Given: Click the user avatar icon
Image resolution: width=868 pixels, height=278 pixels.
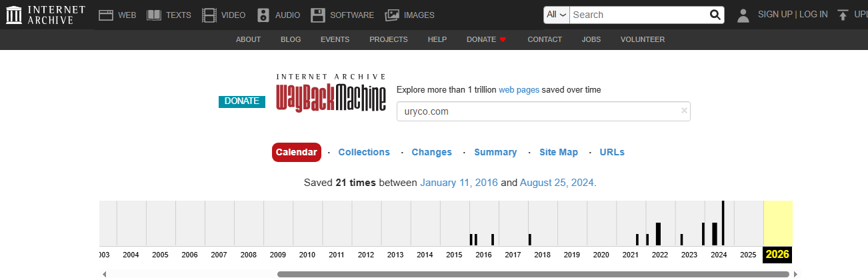Looking at the screenshot, I should pyautogui.click(x=743, y=15).
